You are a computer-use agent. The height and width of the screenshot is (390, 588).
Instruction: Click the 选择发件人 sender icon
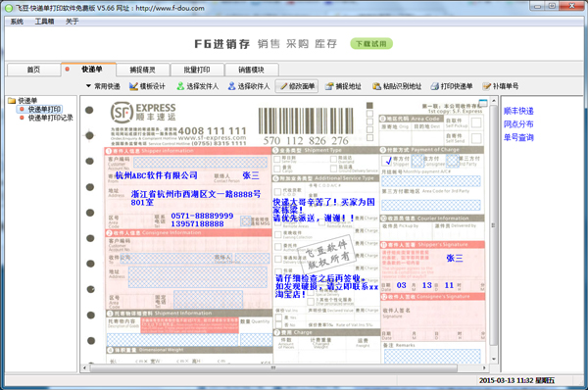click(180, 86)
